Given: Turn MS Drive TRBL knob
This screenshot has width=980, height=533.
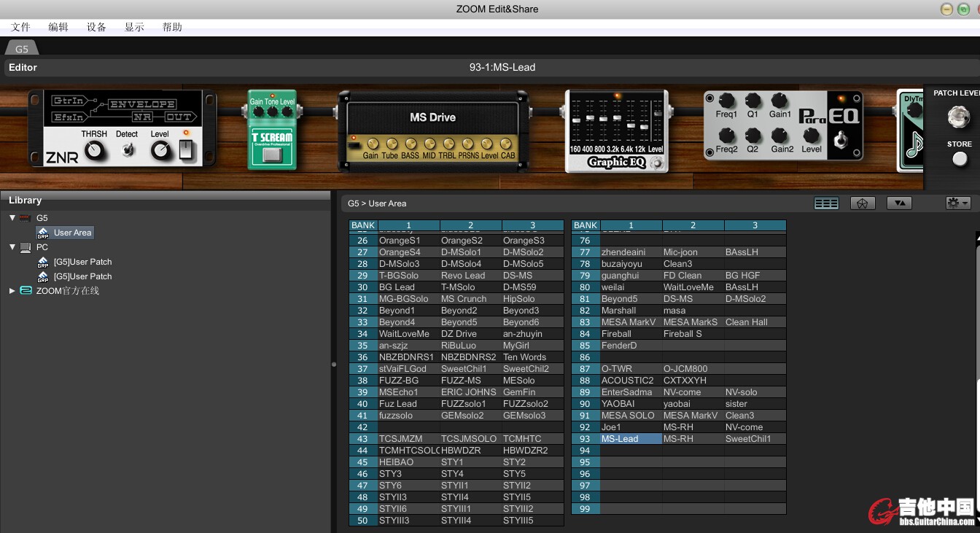Looking at the screenshot, I should (448, 144).
